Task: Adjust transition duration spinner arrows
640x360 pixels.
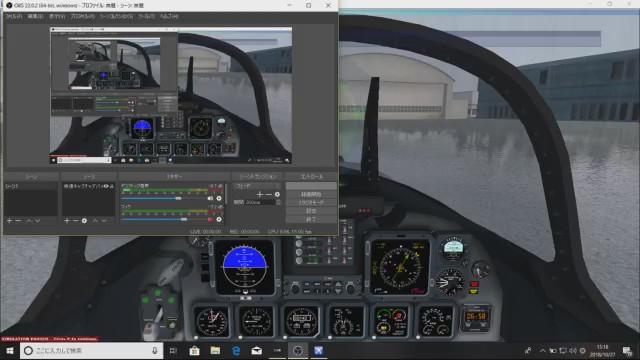Action: click(x=278, y=202)
